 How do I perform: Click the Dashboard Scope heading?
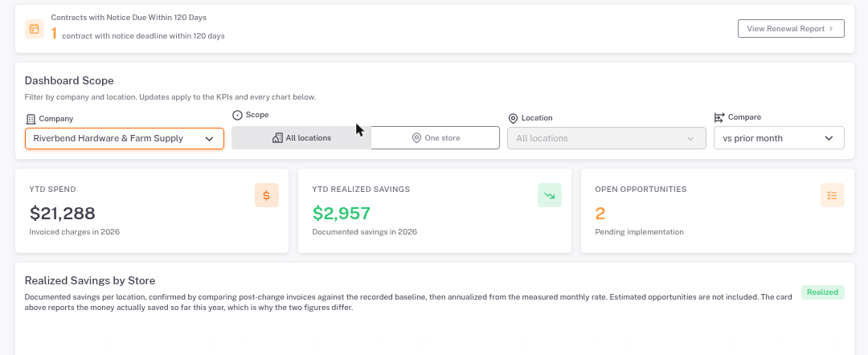[x=69, y=81]
